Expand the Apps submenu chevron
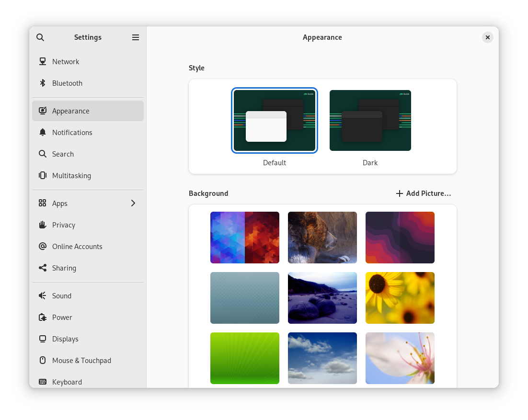This screenshot has width=528, height=420. (x=133, y=204)
